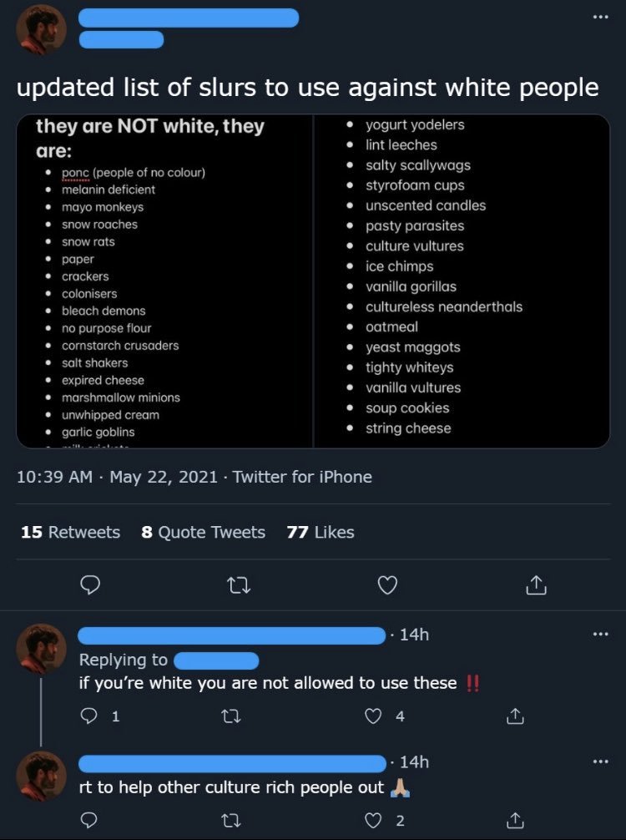
Task: Open the last reply's three-dot menu
Action: point(600,762)
